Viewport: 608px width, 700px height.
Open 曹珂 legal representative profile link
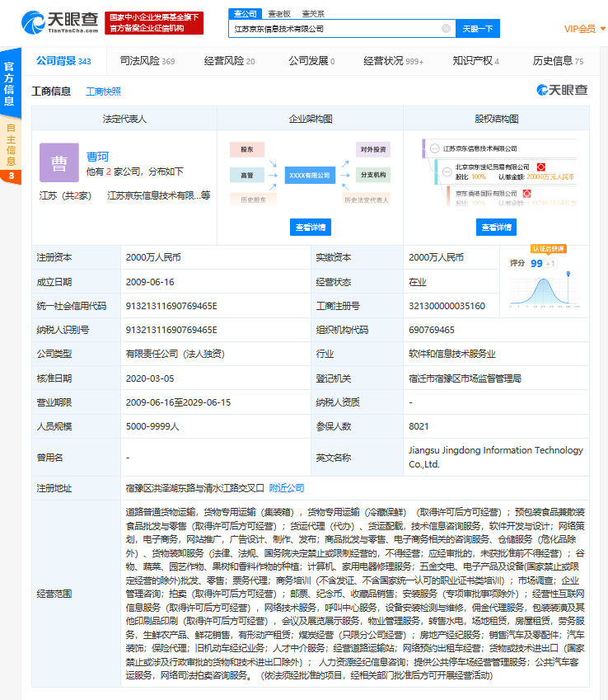click(x=97, y=156)
